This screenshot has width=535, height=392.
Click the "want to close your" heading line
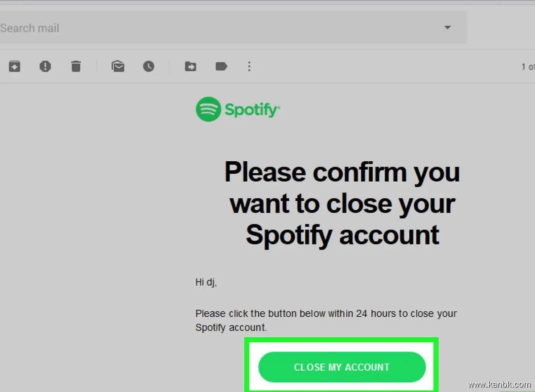(342, 203)
